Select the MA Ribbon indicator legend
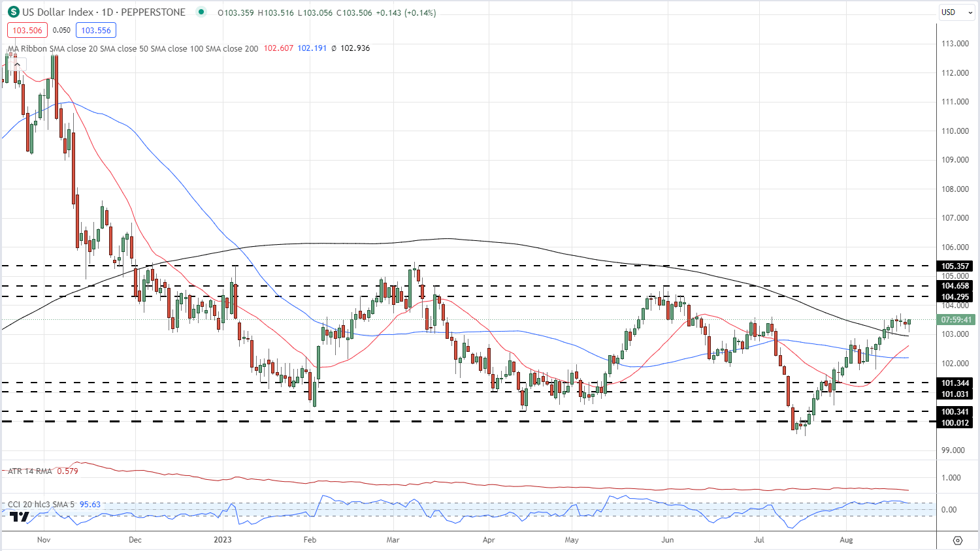 133,48
